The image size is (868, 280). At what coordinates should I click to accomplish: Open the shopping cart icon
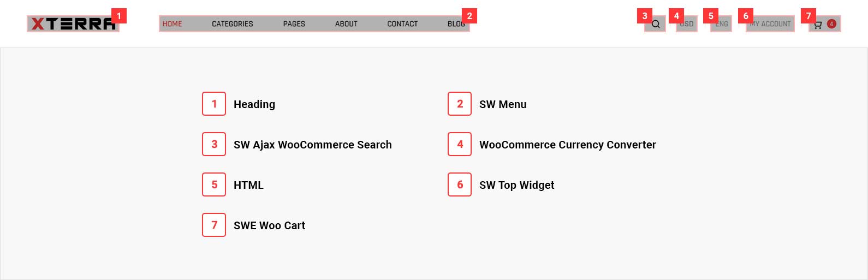[818, 24]
